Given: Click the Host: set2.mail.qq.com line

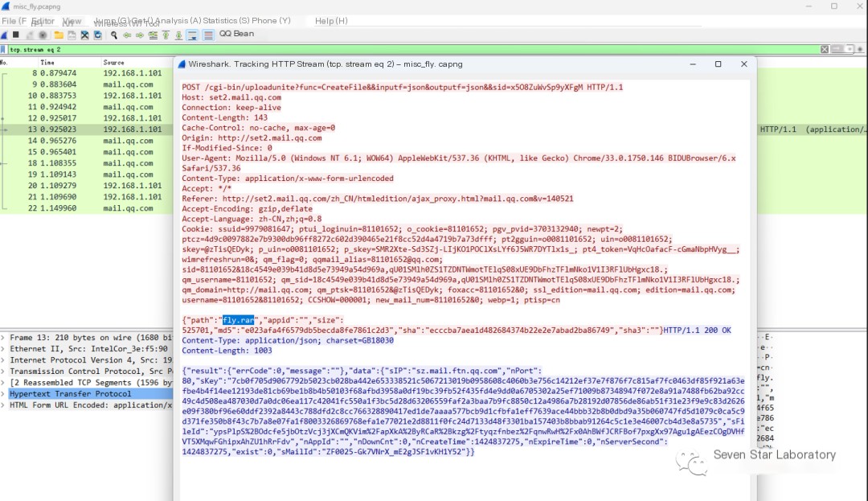Looking at the screenshot, I should point(231,97).
